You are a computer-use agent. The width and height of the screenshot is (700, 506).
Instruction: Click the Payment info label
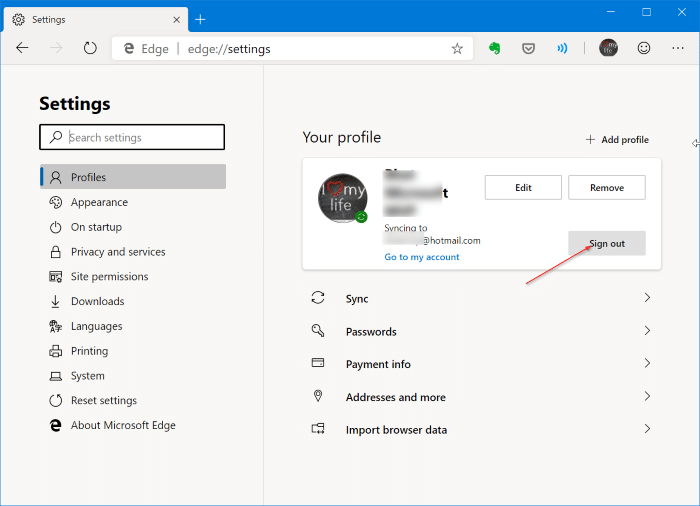click(378, 364)
